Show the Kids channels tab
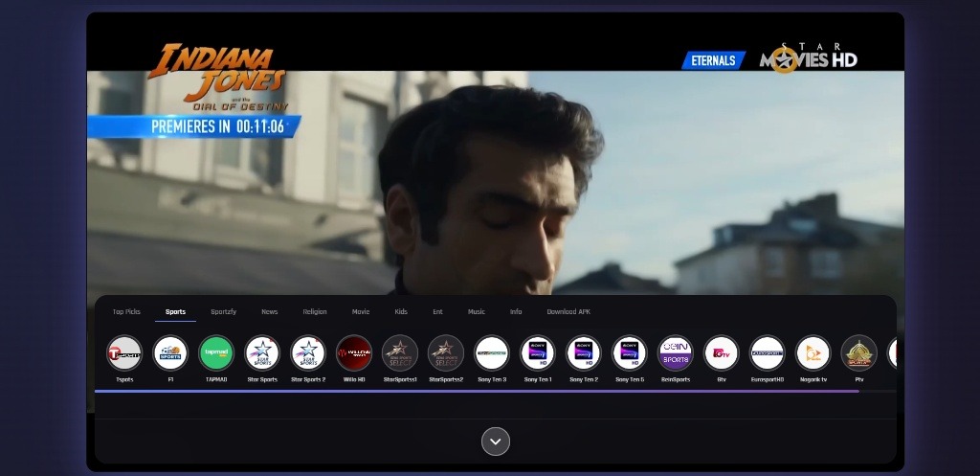 click(x=401, y=311)
